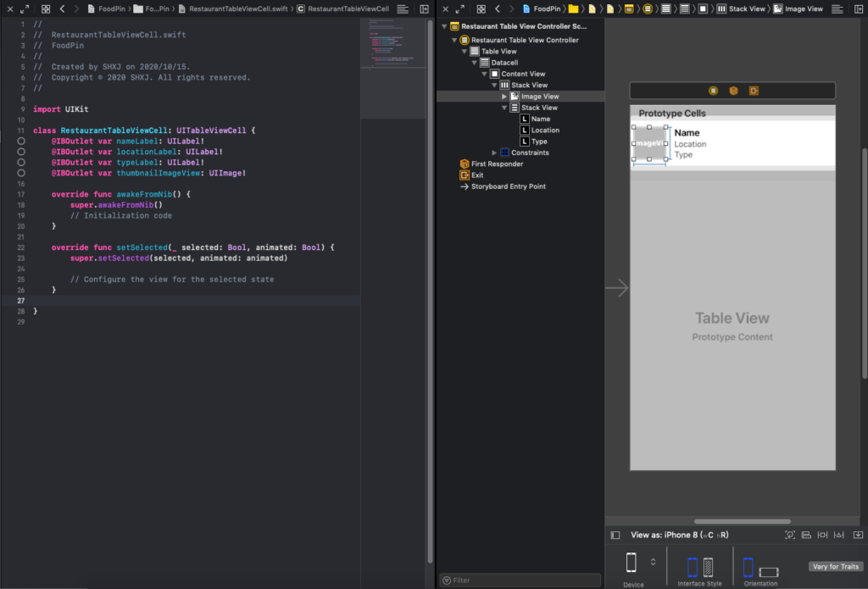868x589 pixels.
Task: Click the Embed In icon
Action: pyautogui.click(x=859, y=535)
